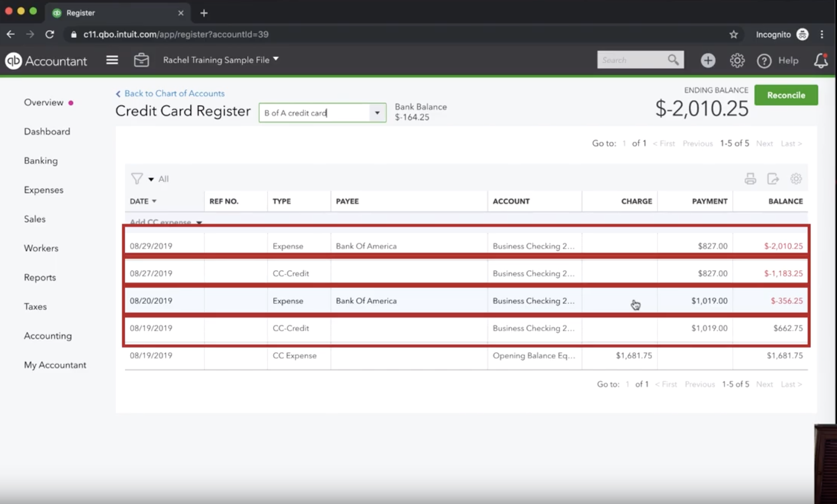Expand the filter All dropdown arrow
837x504 pixels.
pyautogui.click(x=151, y=179)
